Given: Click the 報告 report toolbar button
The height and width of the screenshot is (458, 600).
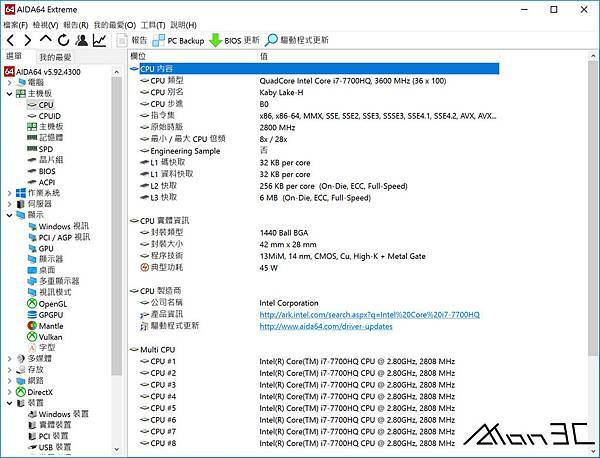Looking at the screenshot, I should (132, 40).
